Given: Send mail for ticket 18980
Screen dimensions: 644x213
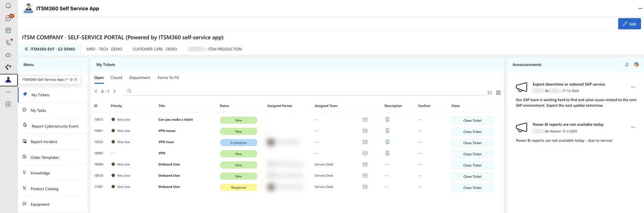Looking at the screenshot, I should point(365,164).
